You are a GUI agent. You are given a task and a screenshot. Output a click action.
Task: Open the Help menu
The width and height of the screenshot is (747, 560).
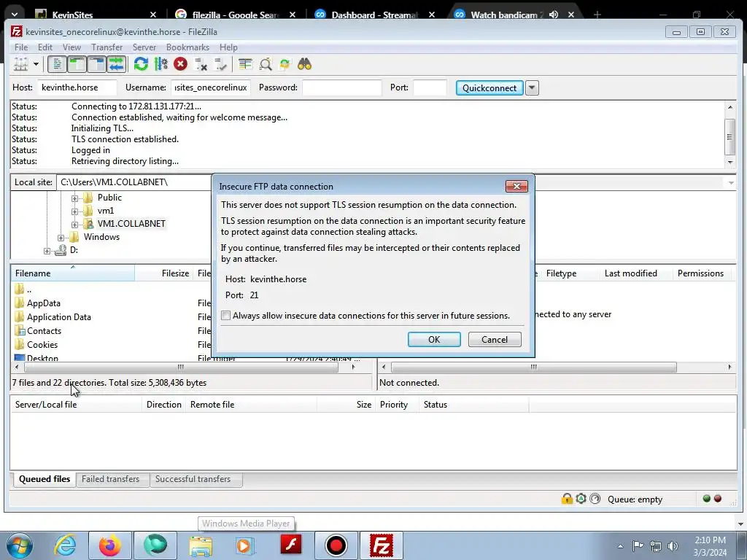[x=228, y=47]
